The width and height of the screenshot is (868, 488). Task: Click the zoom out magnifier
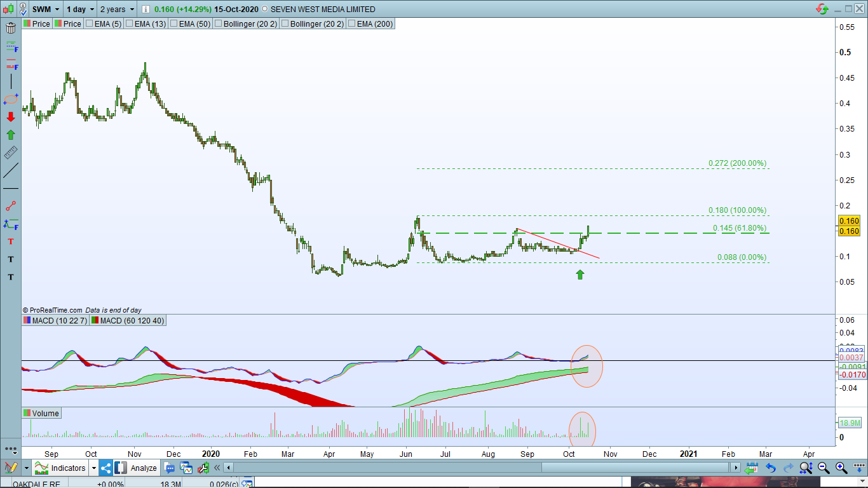click(x=824, y=468)
